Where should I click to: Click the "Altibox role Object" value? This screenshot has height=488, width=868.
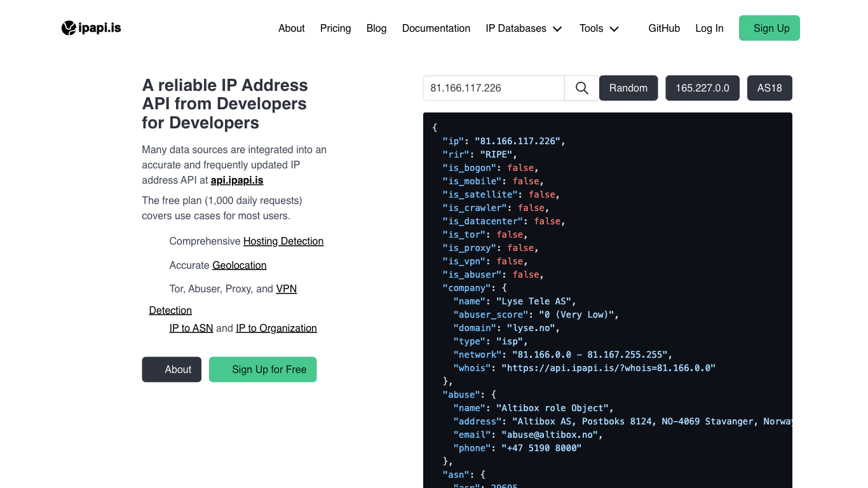(x=552, y=408)
